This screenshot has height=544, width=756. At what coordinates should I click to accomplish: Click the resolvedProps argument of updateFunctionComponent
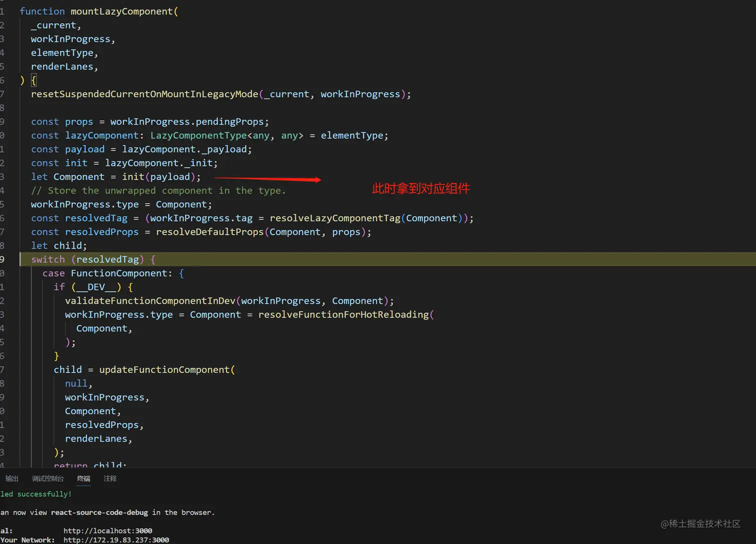[101, 424]
